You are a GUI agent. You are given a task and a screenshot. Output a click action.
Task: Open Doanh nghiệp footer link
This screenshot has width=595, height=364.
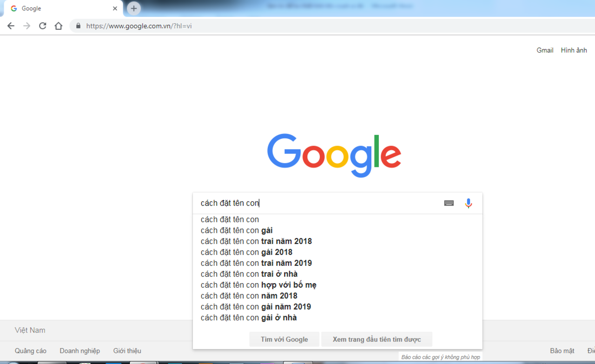[79, 351]
